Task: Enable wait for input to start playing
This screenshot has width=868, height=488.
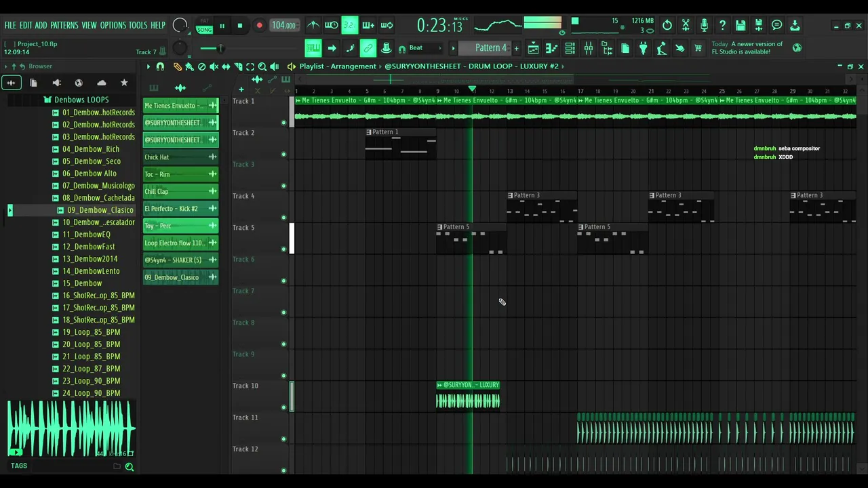Action: 331,25
